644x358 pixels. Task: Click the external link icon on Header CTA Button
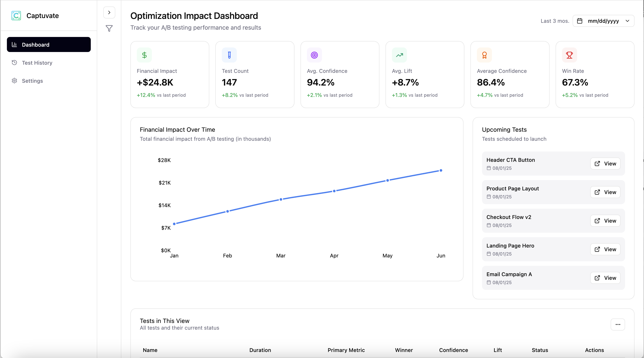pos(598,164)
